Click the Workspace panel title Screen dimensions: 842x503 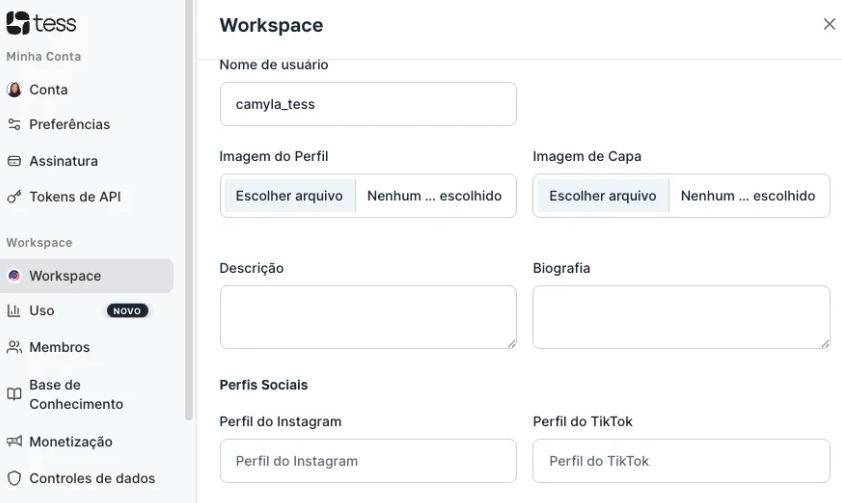[x=271, y=25]
